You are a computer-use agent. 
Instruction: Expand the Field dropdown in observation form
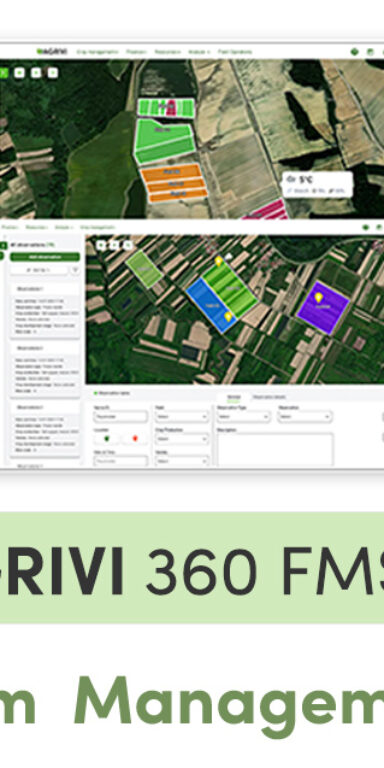coord(182,417)
